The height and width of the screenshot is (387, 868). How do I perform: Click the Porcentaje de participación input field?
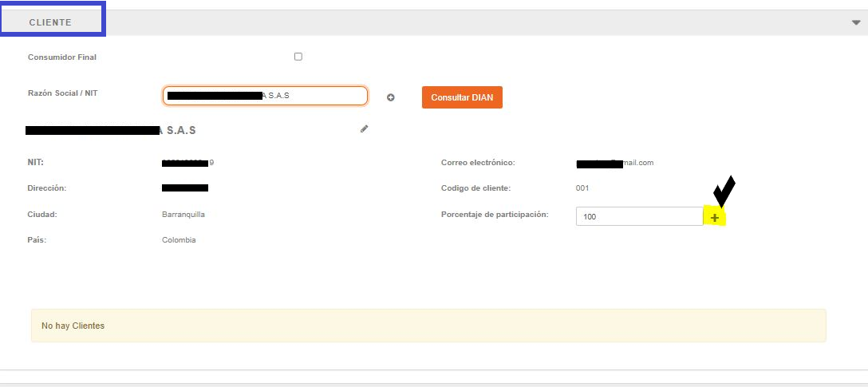point(638,216)
